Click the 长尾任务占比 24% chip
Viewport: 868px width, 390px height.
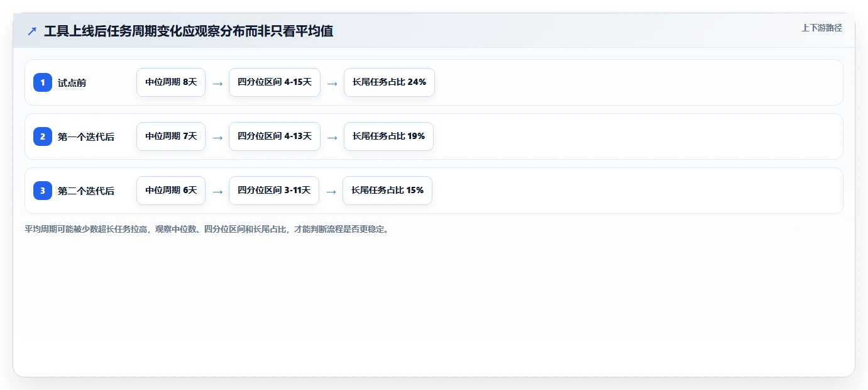coord(389,82)
